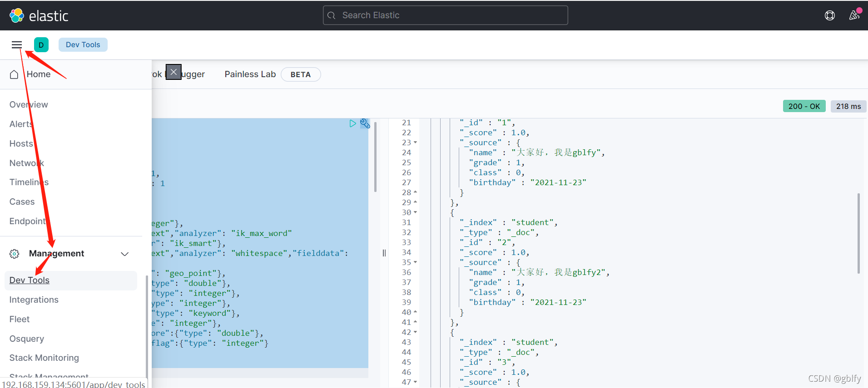The image size is (868, 388).
Task: Toggle fold arrow at line 28
Action: [x=415, y=192]
